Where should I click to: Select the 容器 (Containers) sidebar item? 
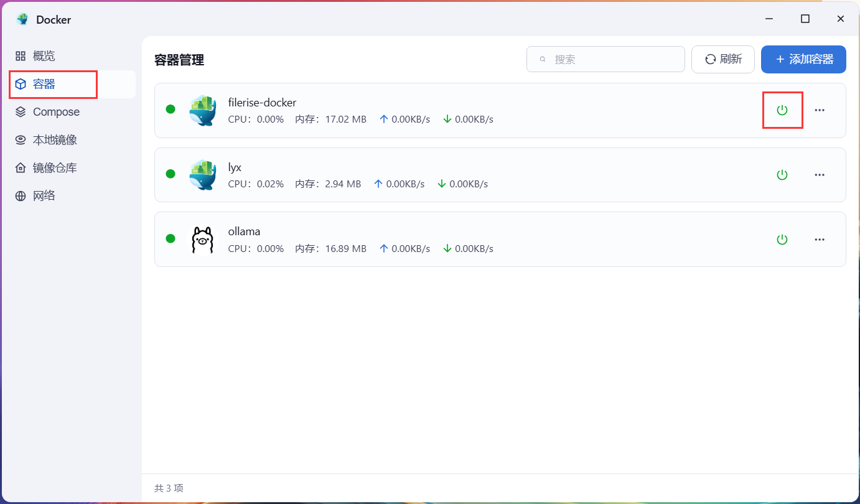[x=44, y=83]
